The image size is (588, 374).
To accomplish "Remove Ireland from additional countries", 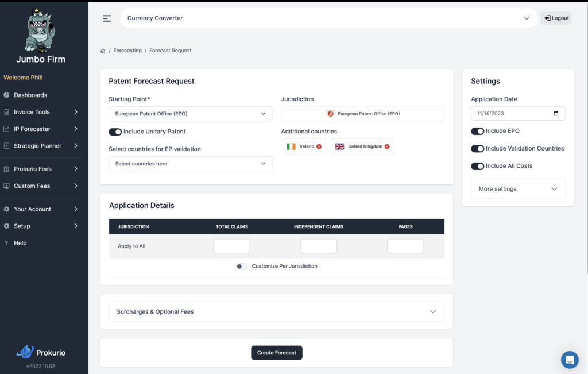I will [319, 146].
